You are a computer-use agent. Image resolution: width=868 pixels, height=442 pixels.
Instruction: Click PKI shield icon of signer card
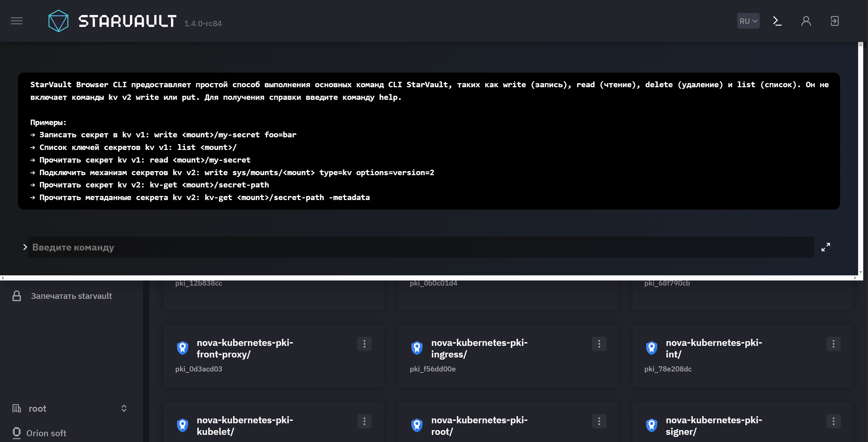(x=652, y=425)
